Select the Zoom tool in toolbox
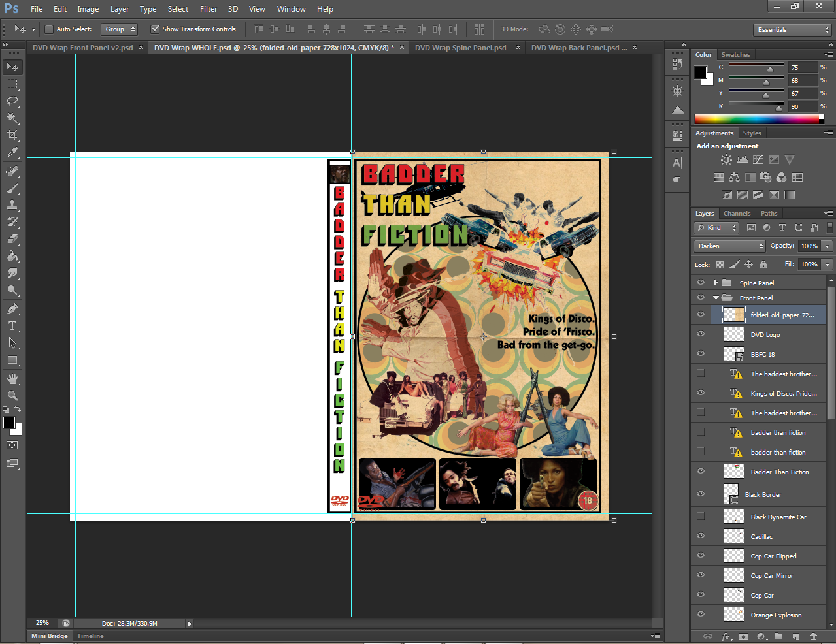 click(12, 396)
